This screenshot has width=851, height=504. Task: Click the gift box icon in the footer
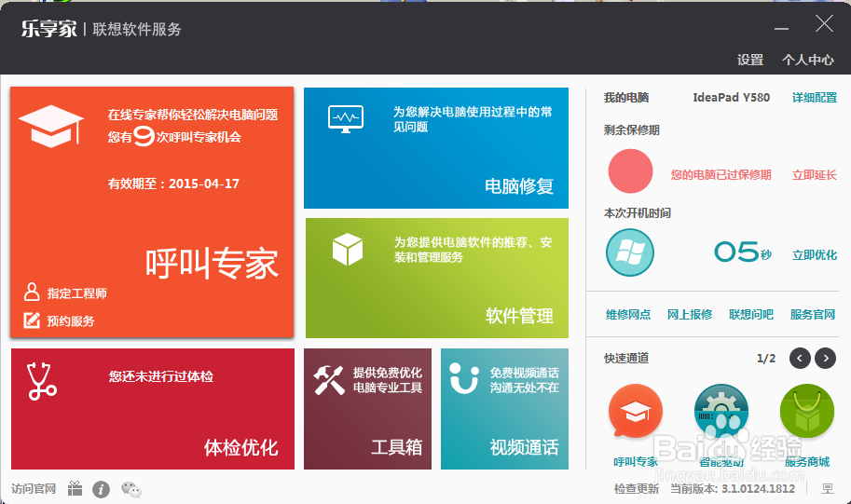(75, 489)
